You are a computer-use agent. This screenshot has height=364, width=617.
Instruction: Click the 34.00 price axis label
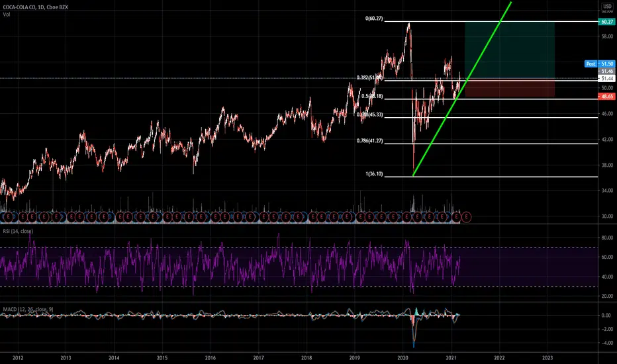coord(607,191)
